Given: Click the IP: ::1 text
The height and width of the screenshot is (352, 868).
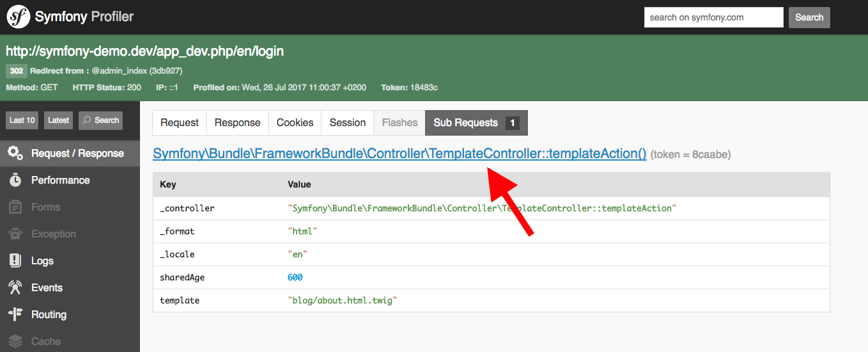Looking at the screenshot, I should pyautogui.click(x=167, y=88).
